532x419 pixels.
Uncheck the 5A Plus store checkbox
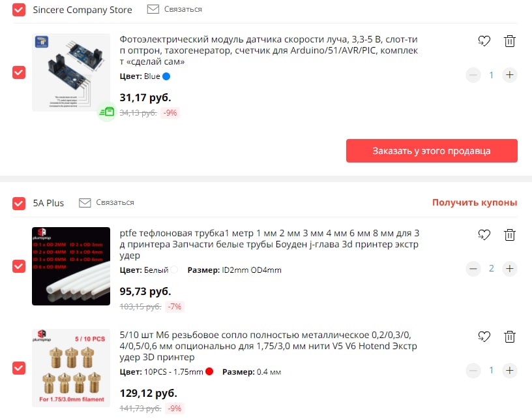(19, 204)
